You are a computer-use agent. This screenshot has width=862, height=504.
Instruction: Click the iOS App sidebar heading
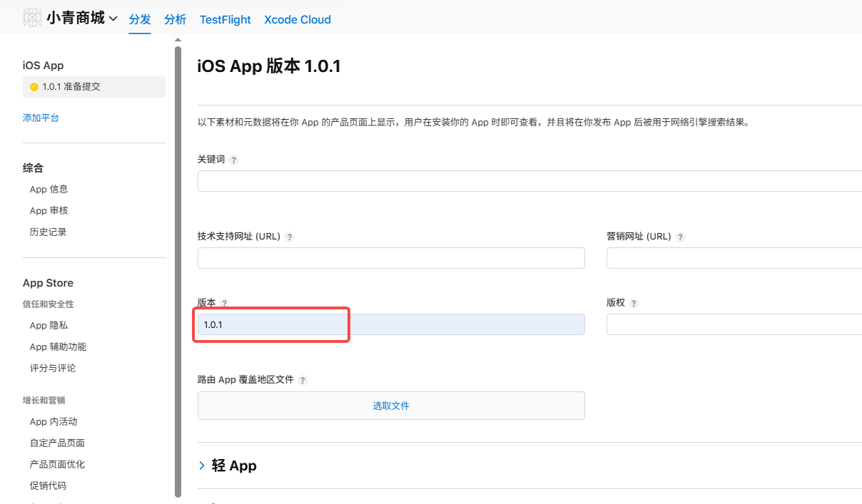43,66
